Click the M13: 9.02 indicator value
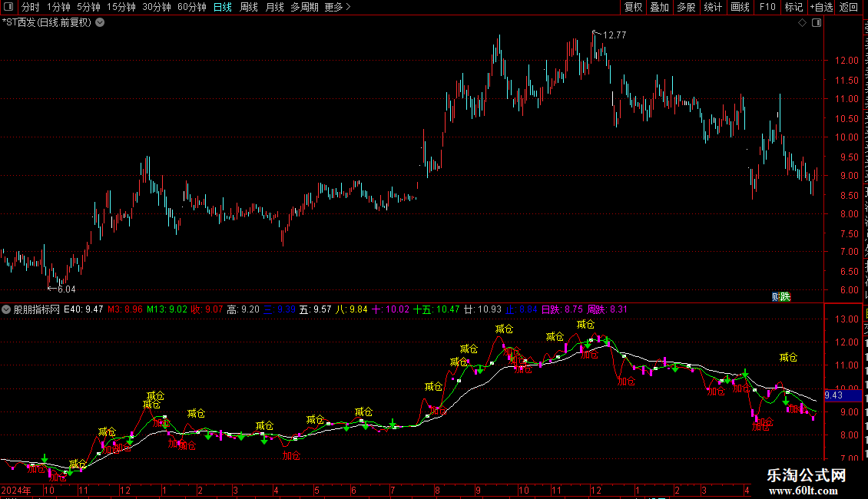This screenshot has height=499, width=868. click(167, 309)
